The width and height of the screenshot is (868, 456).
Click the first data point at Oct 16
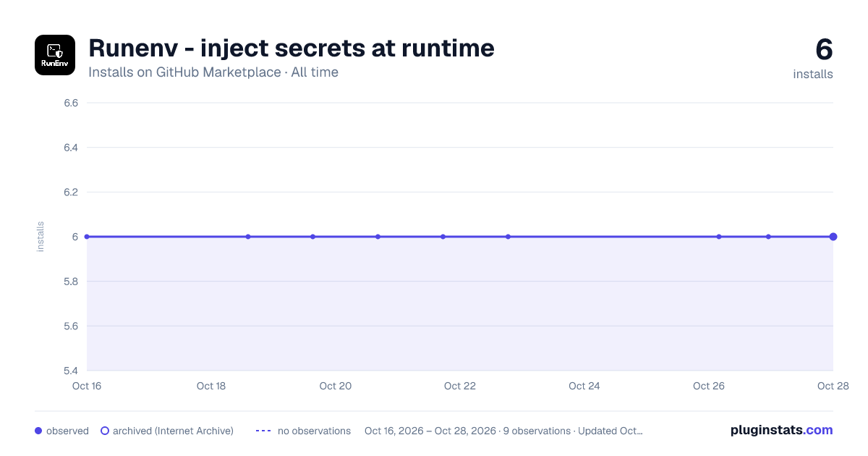87,237
